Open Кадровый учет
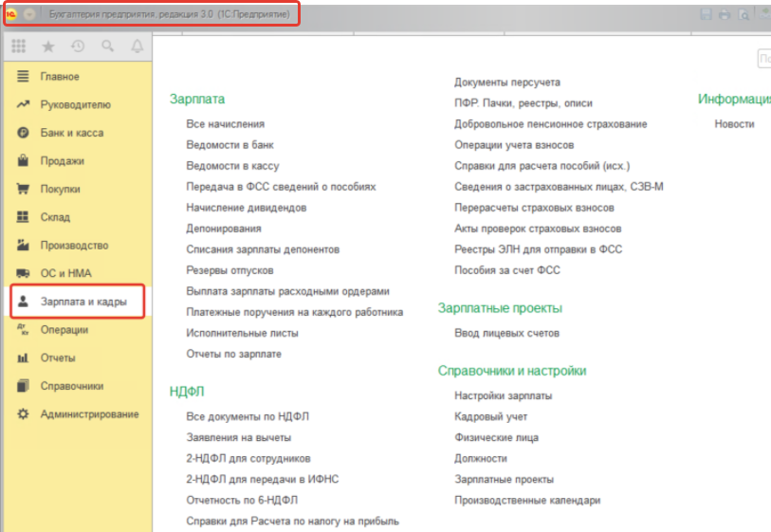Viewport: 771px width, 532px height. (490, 417)
